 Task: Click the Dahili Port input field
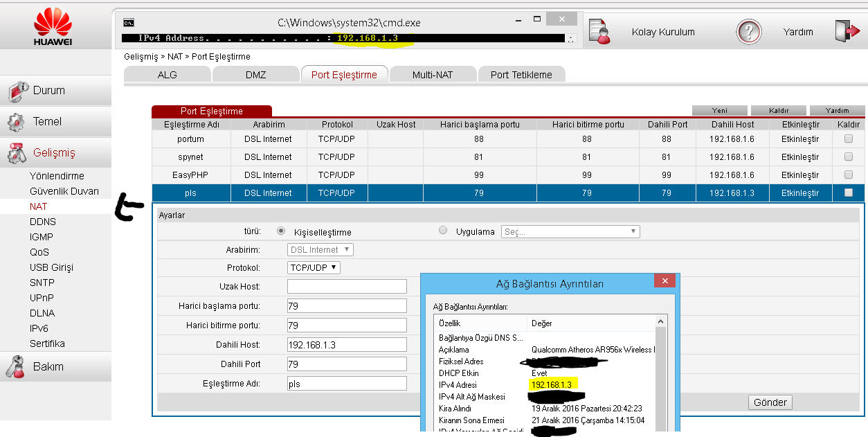(347, 364)
